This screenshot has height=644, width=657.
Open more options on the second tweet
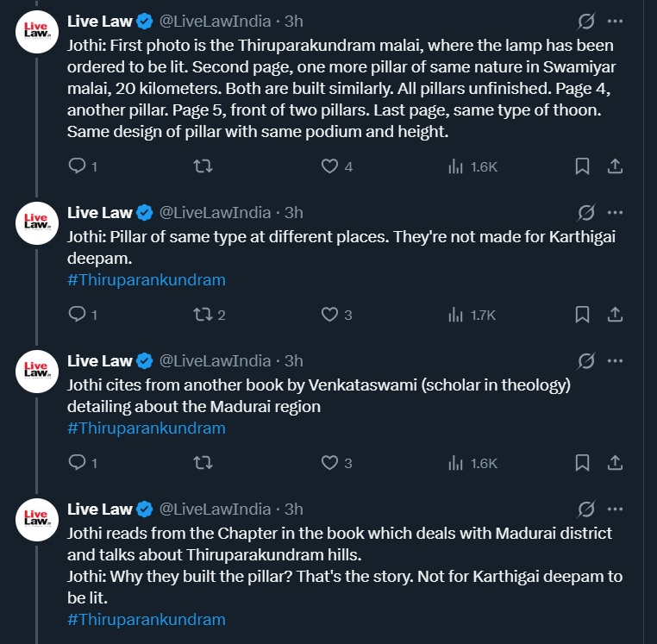(x=615, y=212)
